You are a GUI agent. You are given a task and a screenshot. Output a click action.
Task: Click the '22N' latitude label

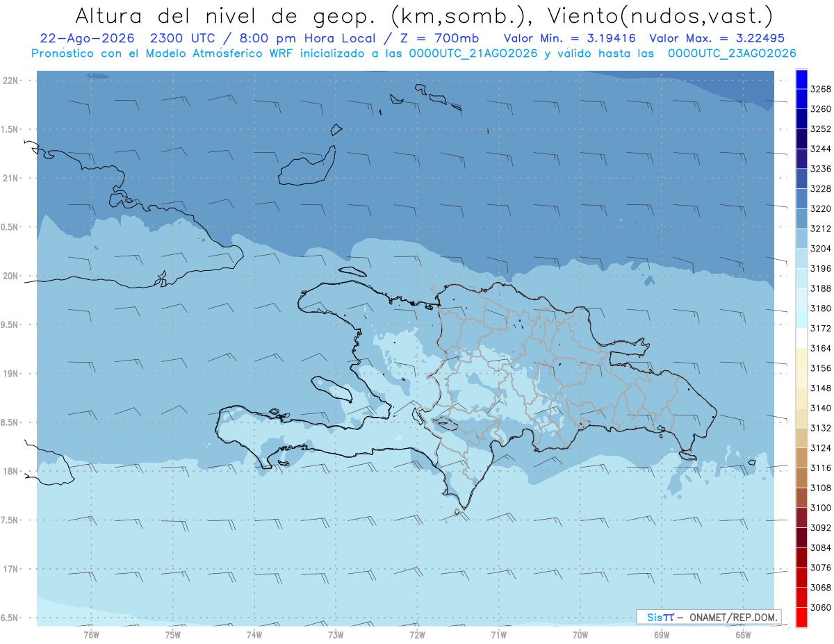pyautogui.click(x=11, y=81)
